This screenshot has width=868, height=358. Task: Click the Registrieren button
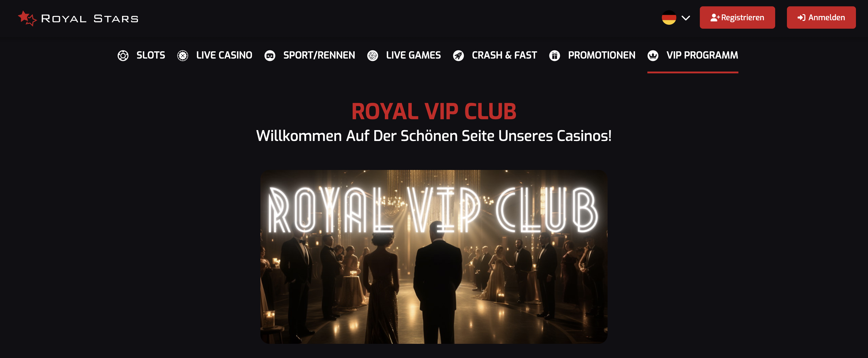click(737, 18)
